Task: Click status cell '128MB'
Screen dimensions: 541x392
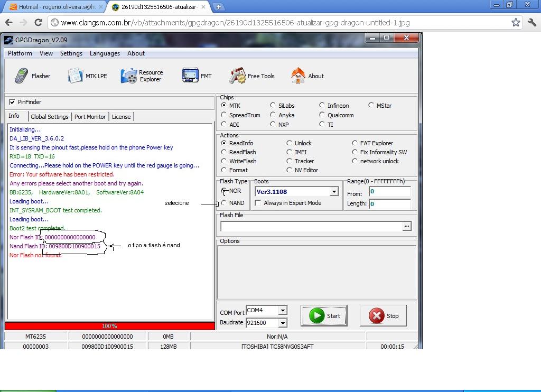Action: 169,346
